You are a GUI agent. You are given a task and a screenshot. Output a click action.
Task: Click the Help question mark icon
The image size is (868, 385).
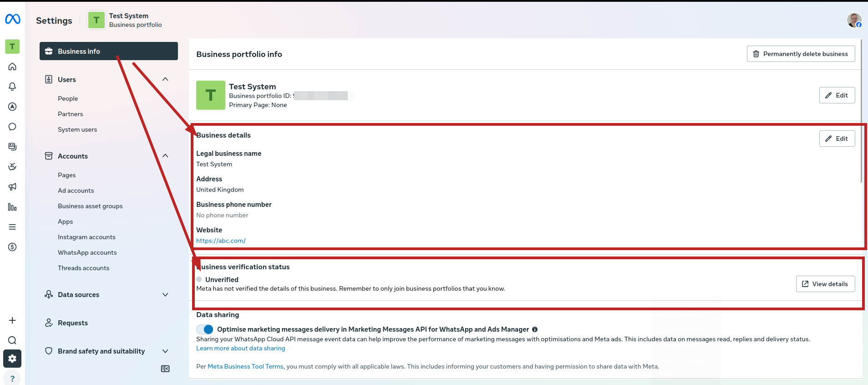click(x=12, y=379)
